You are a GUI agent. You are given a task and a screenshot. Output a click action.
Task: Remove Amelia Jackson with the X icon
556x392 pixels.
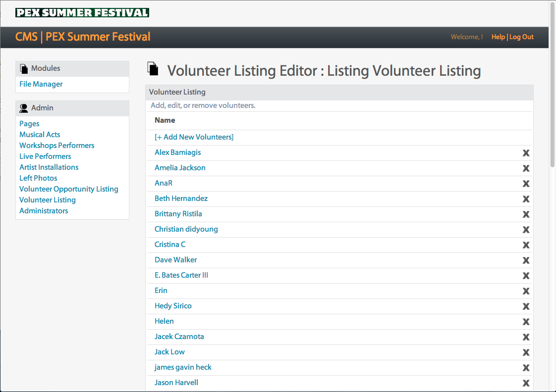click(x=526, y=168)
